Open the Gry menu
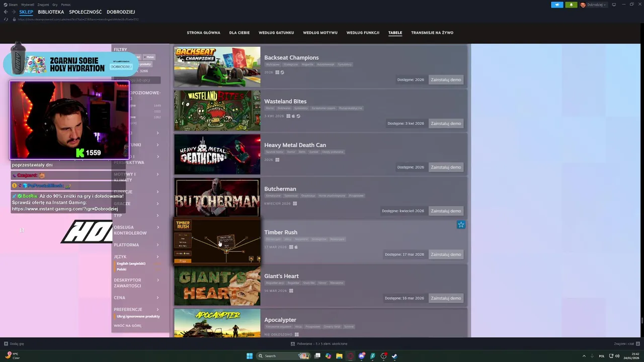 (55, 5)
